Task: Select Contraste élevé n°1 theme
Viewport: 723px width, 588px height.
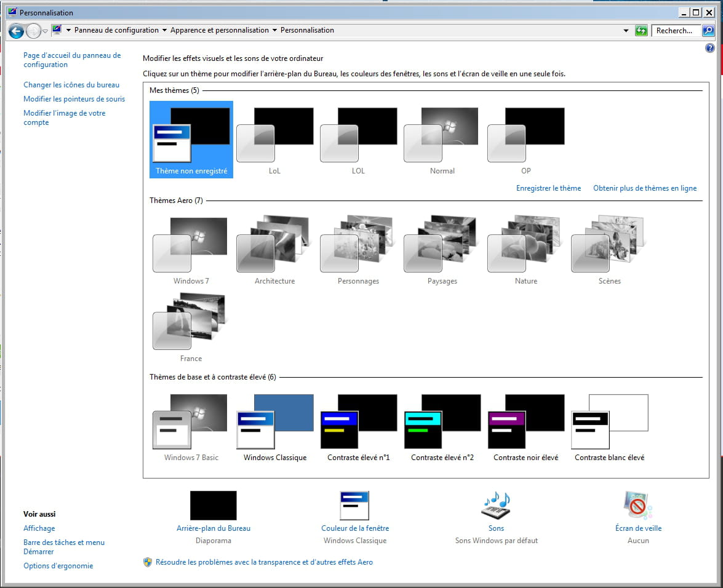Action: [x=358, y=427]
